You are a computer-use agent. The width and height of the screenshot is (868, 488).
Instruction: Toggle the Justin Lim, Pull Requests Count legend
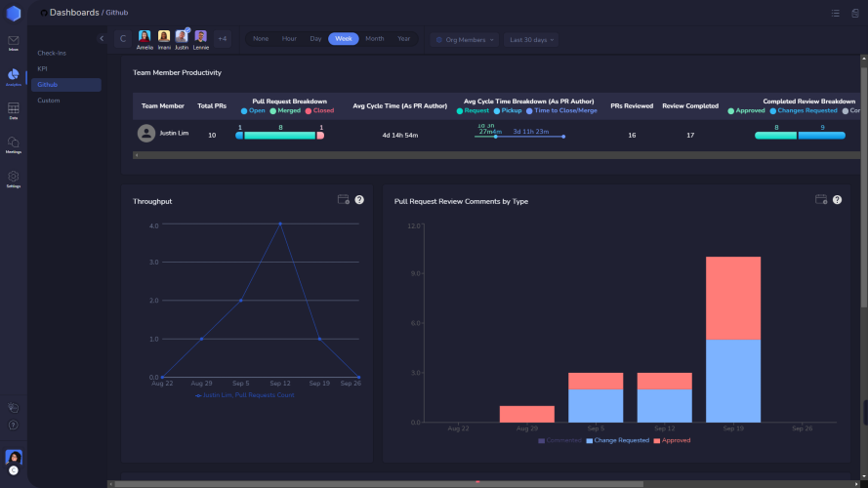[244, 395]
